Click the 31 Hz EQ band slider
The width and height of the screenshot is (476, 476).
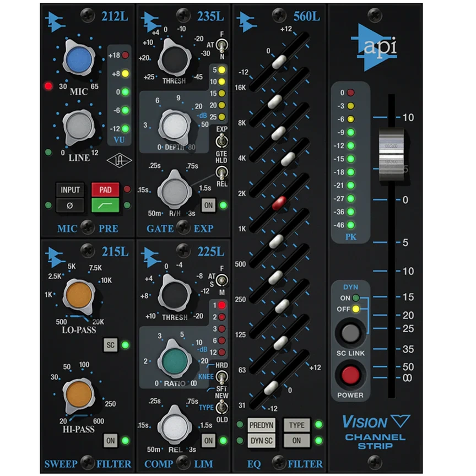click(x=271, y=388)
